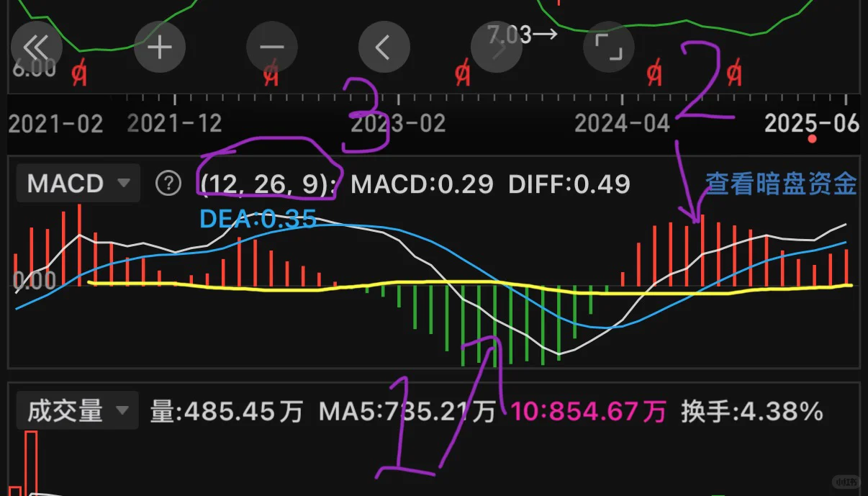
Task: Click the double-chevron rewind icon
Action: [37, 47]
